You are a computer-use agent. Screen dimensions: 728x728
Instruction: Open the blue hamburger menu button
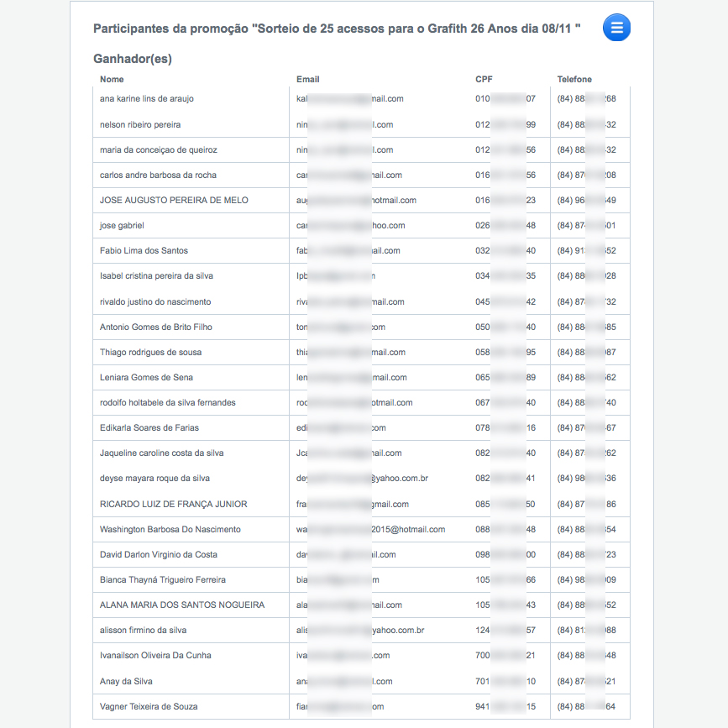coord(616,29)
